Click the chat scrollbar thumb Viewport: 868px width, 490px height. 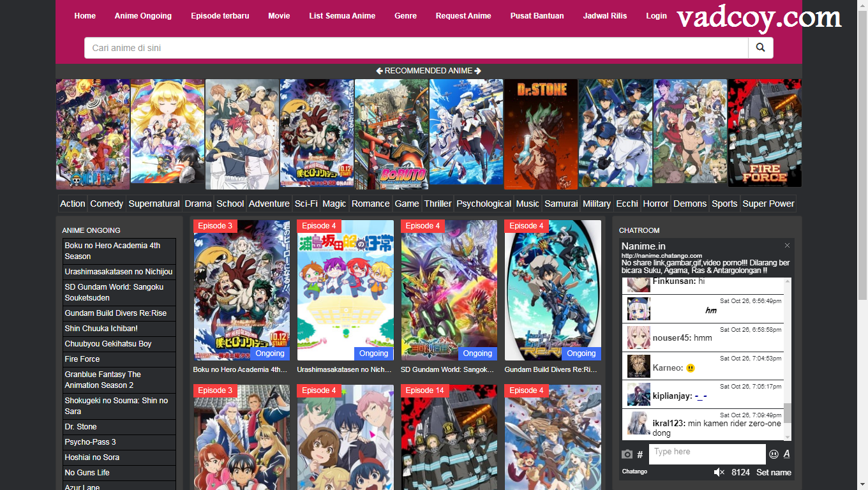[788, 413]
